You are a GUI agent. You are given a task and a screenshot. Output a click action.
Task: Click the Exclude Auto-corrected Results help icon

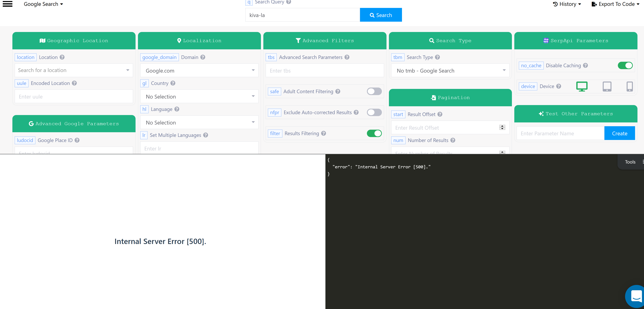tap(356, 112)
